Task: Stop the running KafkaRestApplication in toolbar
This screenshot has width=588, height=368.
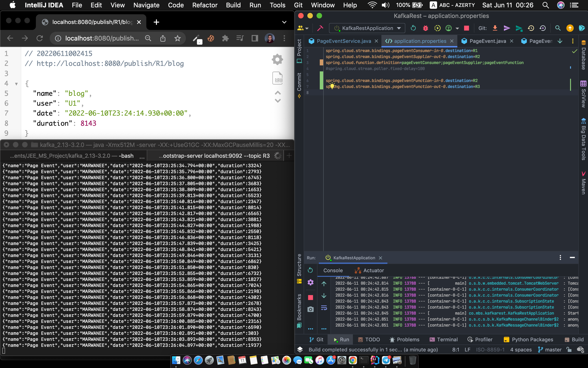Action: point(466,28)
